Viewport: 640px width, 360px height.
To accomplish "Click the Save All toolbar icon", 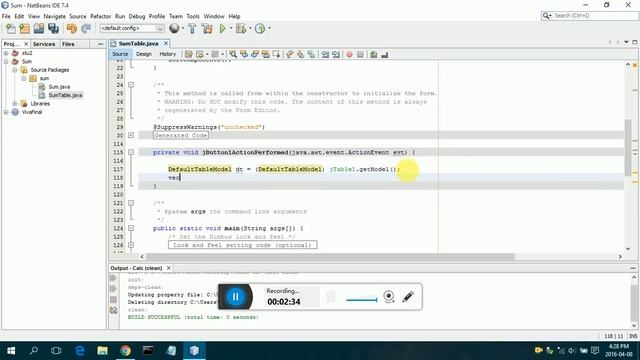I will [53, 29].
